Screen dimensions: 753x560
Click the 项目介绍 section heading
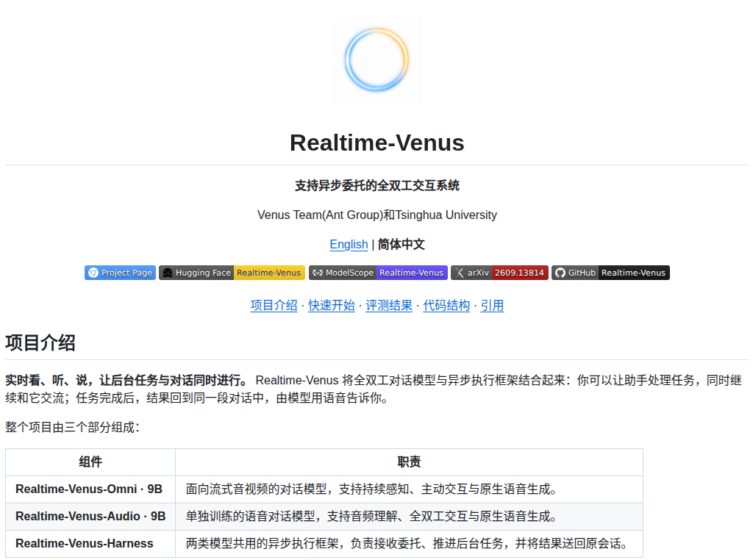click(x=40, y=343)
